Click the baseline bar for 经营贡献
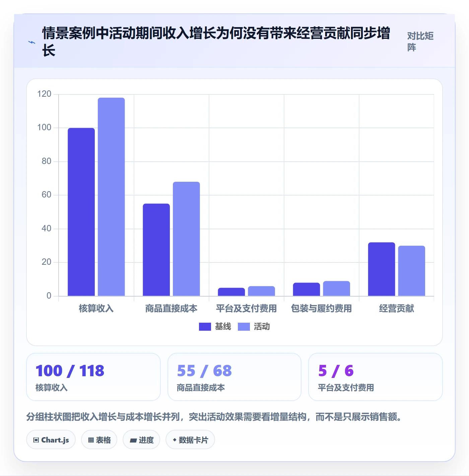The height and width of the screenshot is (476, 469). [x=381, y=269]
